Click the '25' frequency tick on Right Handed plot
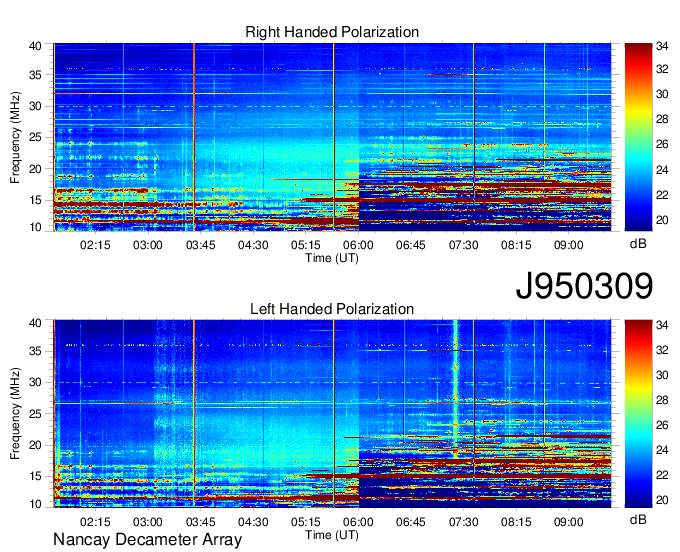This screenshot has width=680, height=552. coord(35,137)
